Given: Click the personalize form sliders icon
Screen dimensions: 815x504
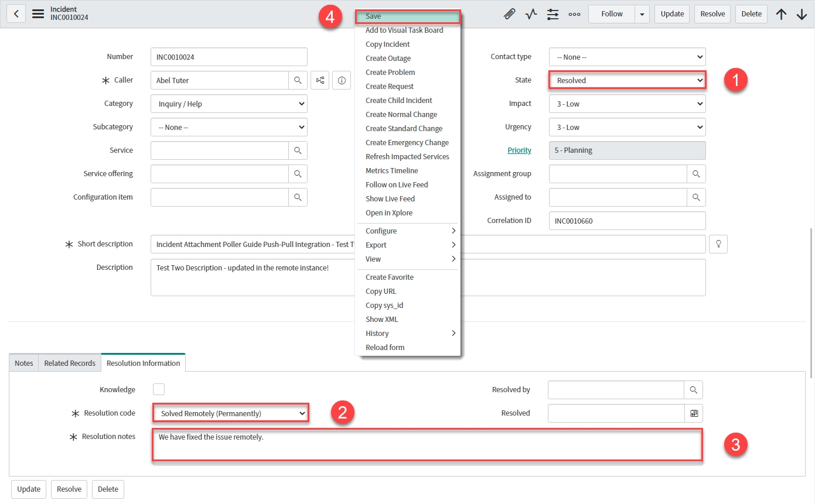Looking at the screenshot, I should [553, 14].
